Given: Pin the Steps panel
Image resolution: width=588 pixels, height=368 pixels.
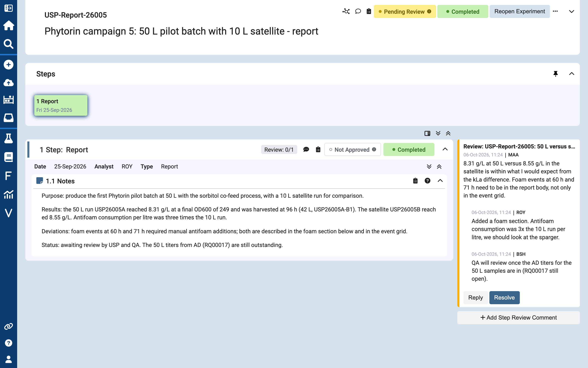Looking at the screenshot, I should [556, 74].
